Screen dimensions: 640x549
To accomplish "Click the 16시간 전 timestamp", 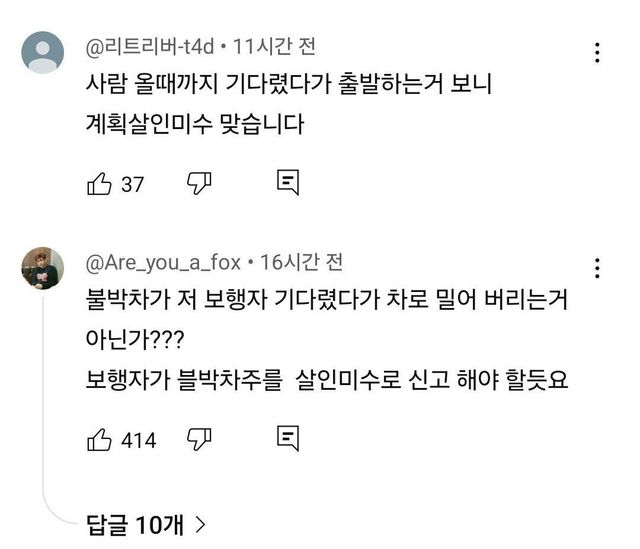I will coord(301,263).
